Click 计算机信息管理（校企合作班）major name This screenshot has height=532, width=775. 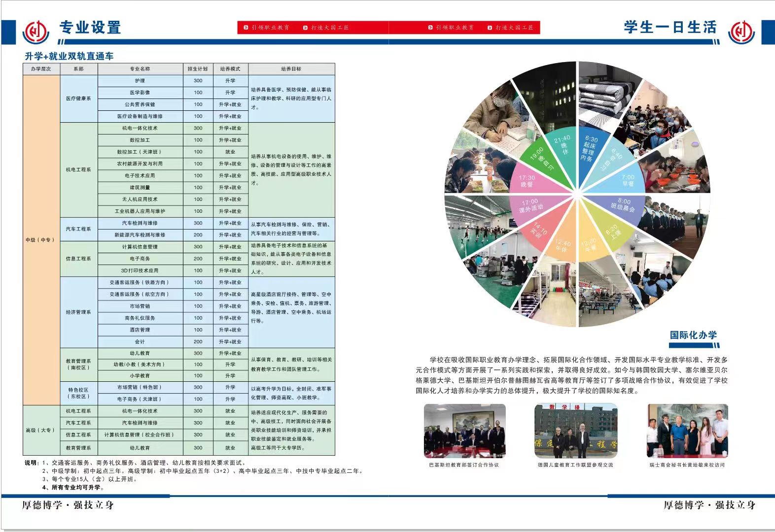tap(140, 434)
